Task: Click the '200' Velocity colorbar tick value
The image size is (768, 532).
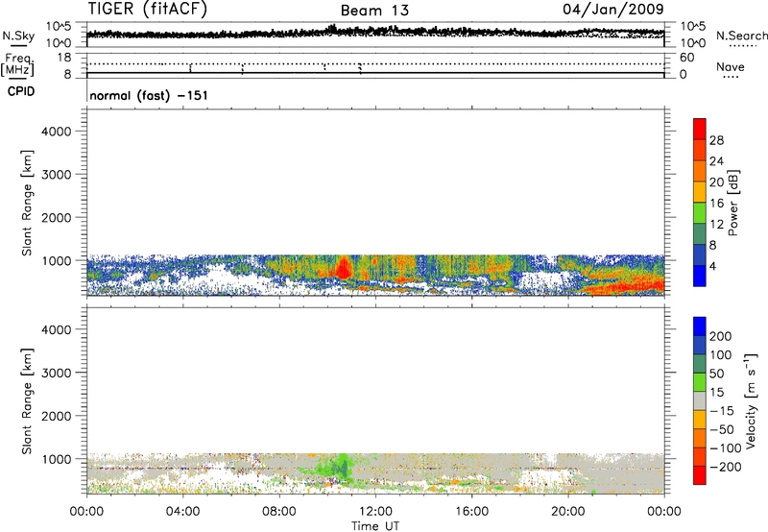Action: [x=721, y=336]
